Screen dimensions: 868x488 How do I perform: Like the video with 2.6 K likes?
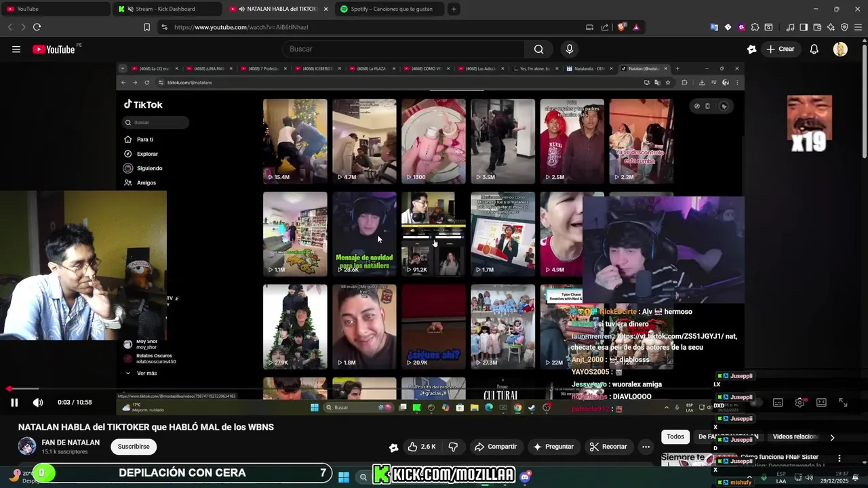point(421,447)
